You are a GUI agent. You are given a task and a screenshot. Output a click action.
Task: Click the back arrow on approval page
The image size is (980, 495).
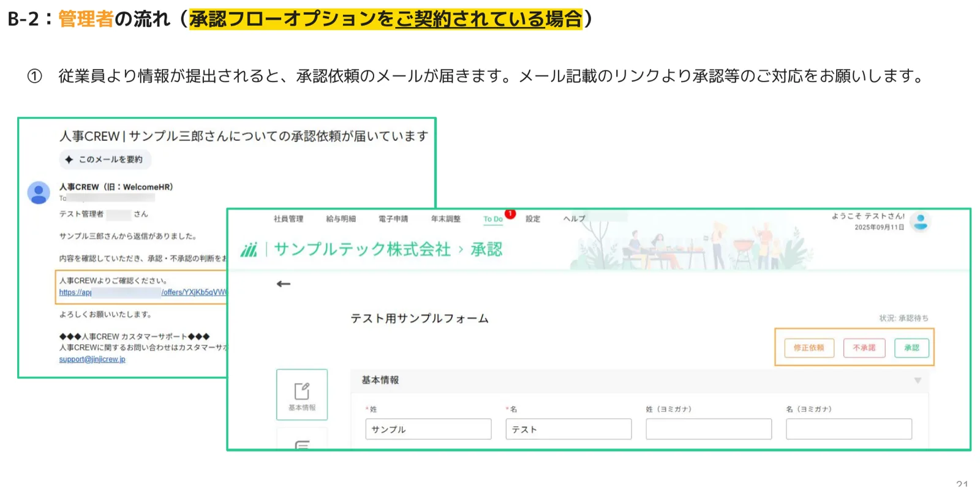pos(283,284)
